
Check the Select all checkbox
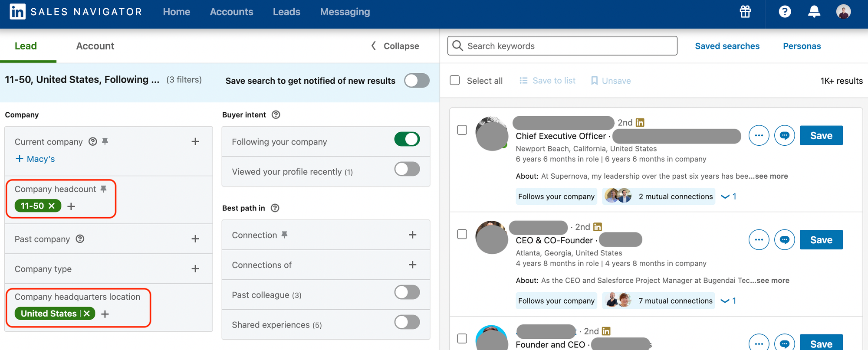(455, 80)
